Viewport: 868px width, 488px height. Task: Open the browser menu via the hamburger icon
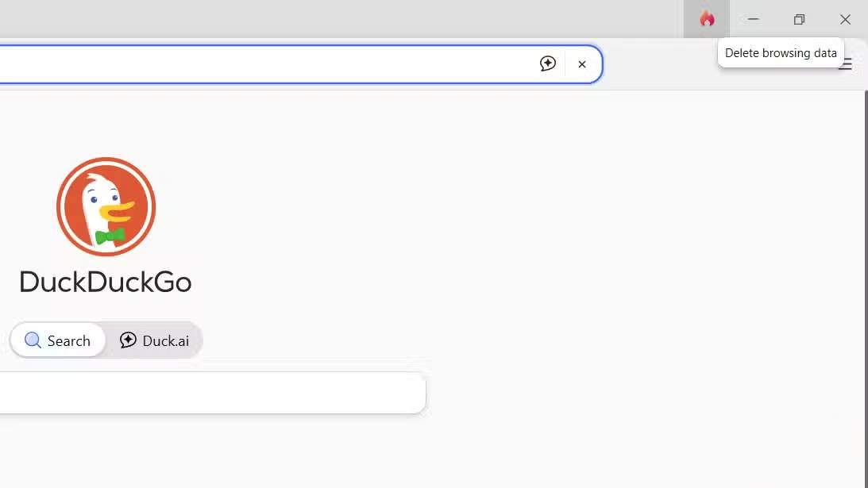tap(845, 64)
